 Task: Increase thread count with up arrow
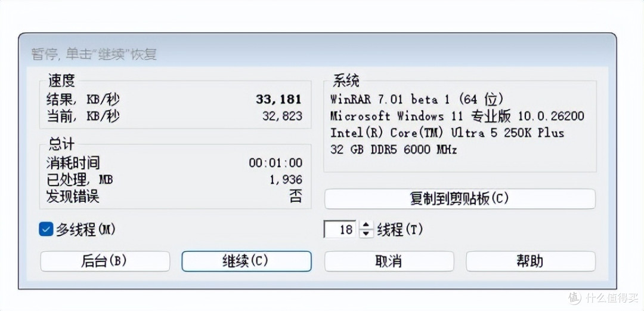[x=366, y=226]
